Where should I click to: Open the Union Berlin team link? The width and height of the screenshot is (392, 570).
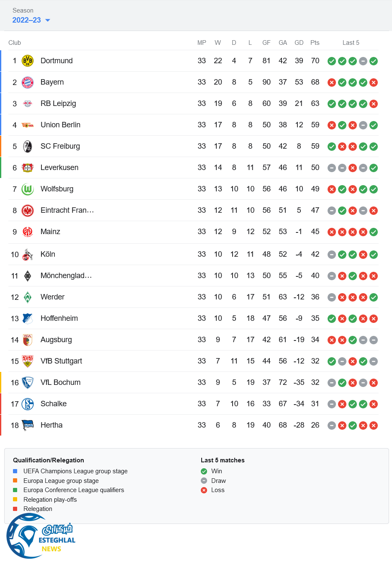tap(60, 125)
